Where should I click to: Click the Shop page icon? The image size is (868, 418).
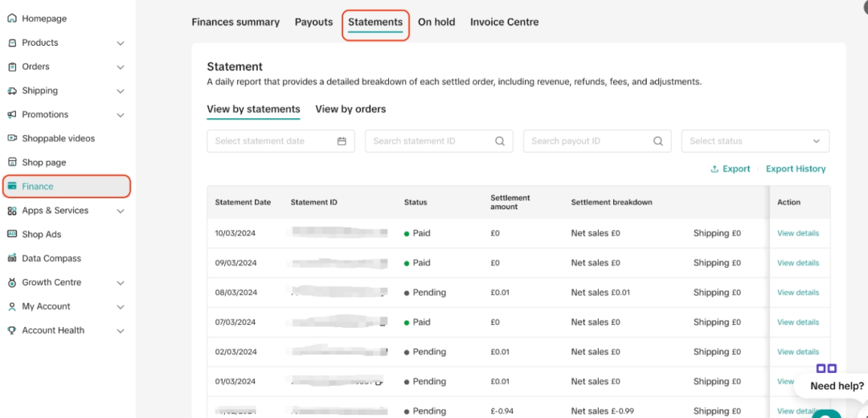tap(12, 162)
